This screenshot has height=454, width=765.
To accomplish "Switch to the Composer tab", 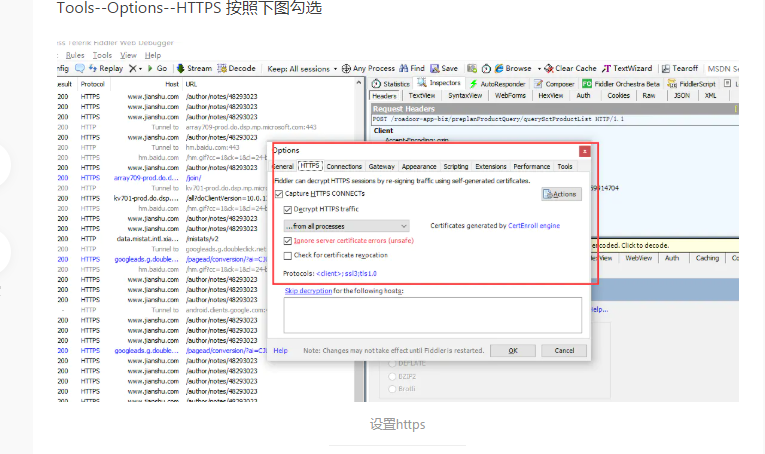I will click(x=554, y=83).
